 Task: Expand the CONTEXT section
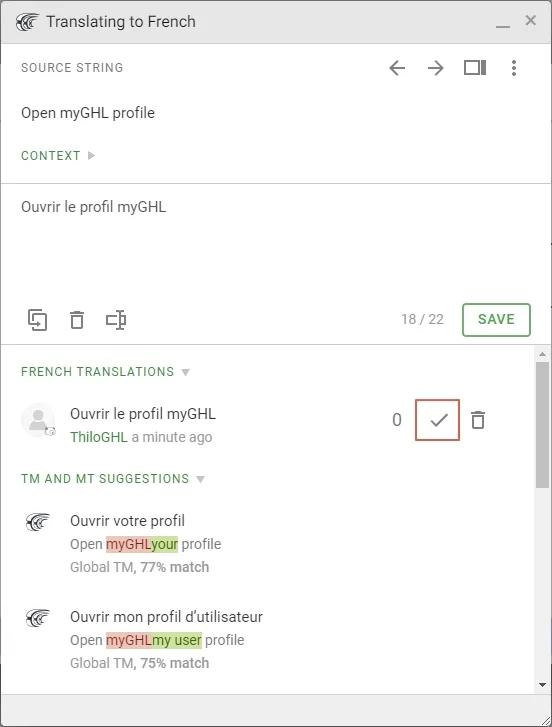[58, 155]
